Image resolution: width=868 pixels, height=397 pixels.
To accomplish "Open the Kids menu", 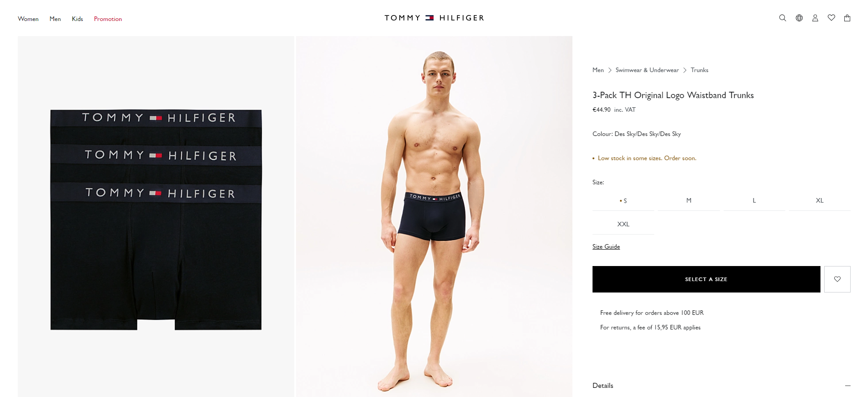I will (77, 19).
